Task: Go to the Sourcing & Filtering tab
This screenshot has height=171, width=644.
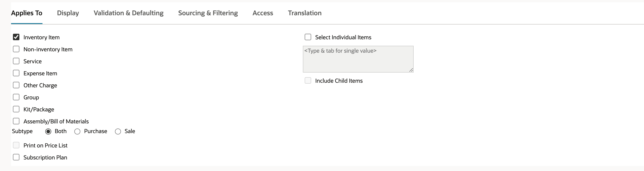Action: [208, 13]
